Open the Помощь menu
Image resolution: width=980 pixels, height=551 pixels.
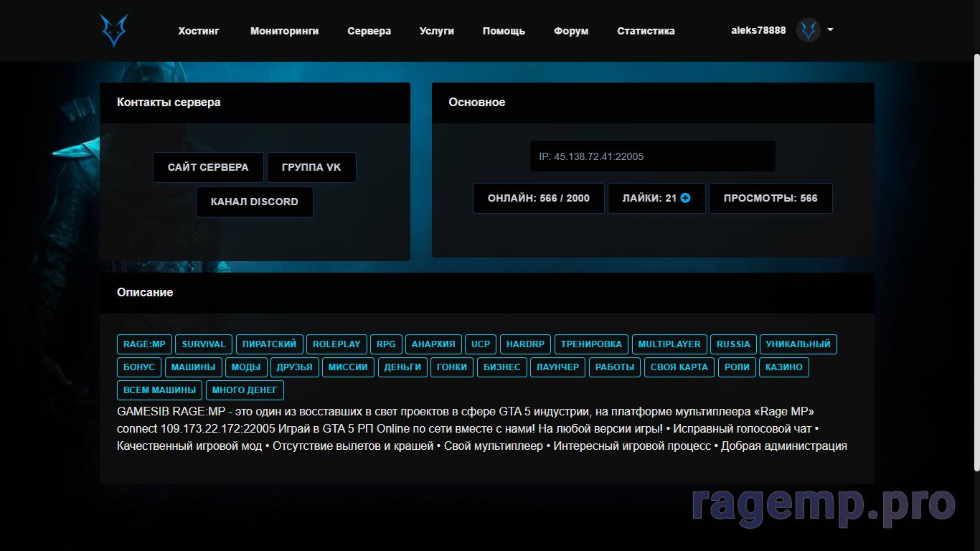[x=504, y=31]
